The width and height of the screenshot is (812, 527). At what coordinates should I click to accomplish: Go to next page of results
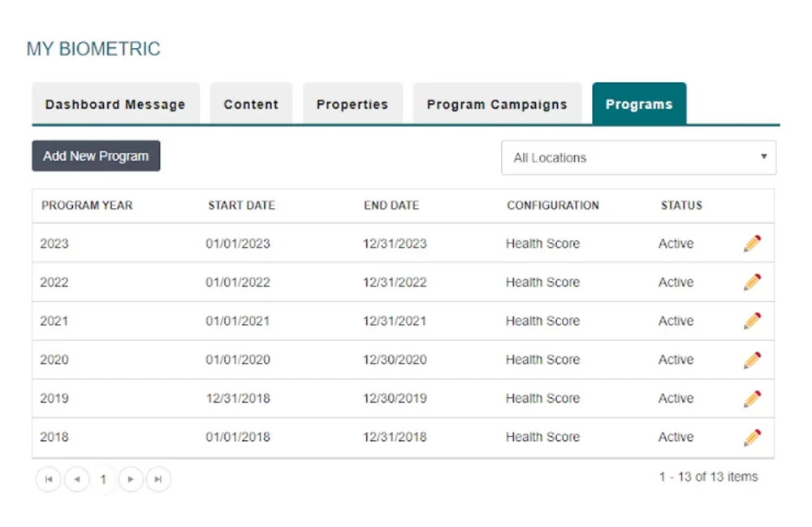[x=131, y=479]
